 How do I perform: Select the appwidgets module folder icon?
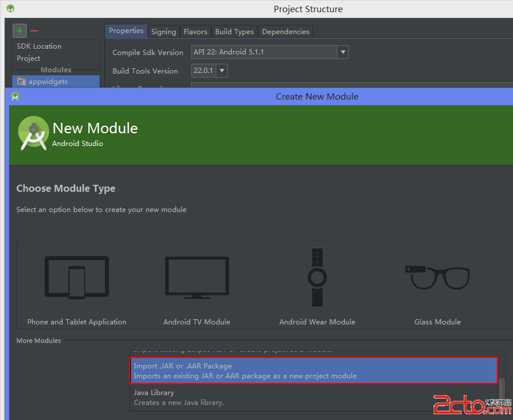coord(21,81)
